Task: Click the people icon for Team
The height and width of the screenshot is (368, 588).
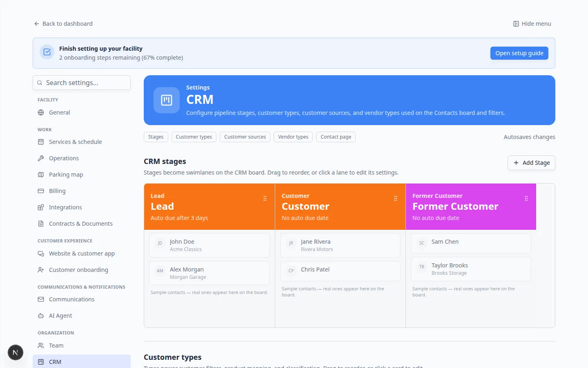Action: 41,346
